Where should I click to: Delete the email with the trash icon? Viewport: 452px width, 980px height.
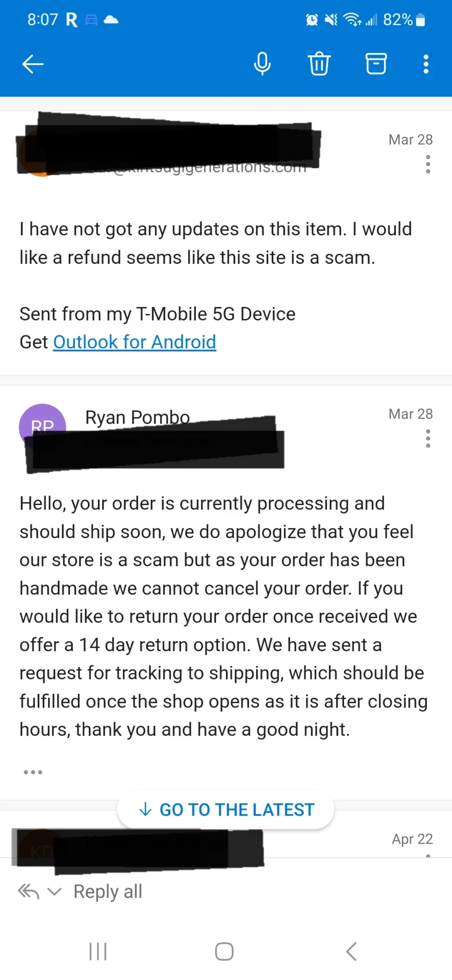click(x=319, y=64)
